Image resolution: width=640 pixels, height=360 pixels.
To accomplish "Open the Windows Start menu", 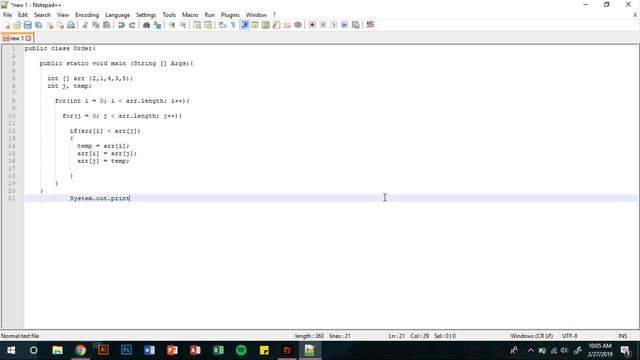I will coord(11,350).
